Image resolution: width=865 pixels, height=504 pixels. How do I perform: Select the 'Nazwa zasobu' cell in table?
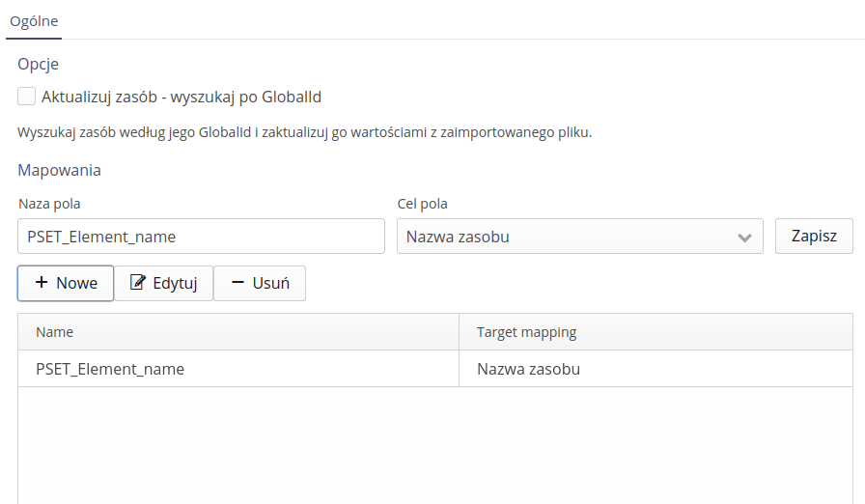528,369
